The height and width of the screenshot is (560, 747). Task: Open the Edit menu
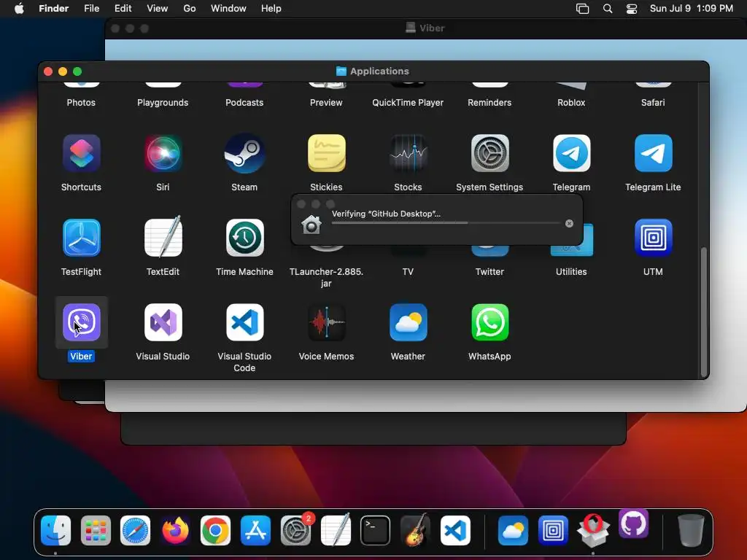123,9
